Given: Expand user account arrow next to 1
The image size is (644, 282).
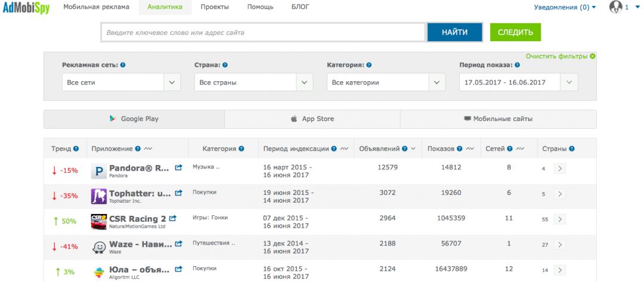Looking at the screenshot, I should (637, 7).
